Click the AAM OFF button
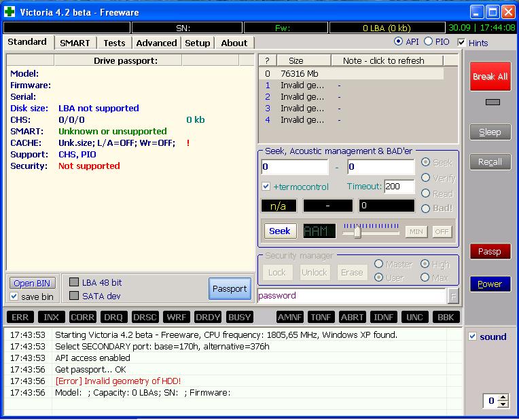 (442, 231)
